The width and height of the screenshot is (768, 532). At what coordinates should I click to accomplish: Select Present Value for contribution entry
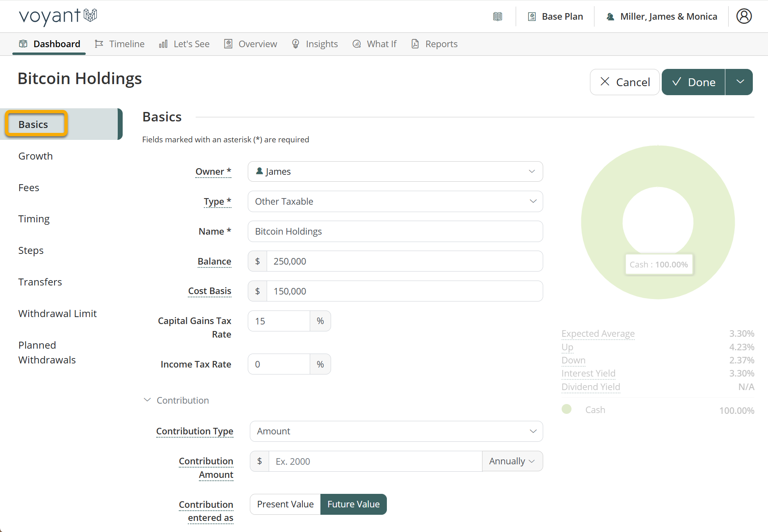(x=285, y=504)
